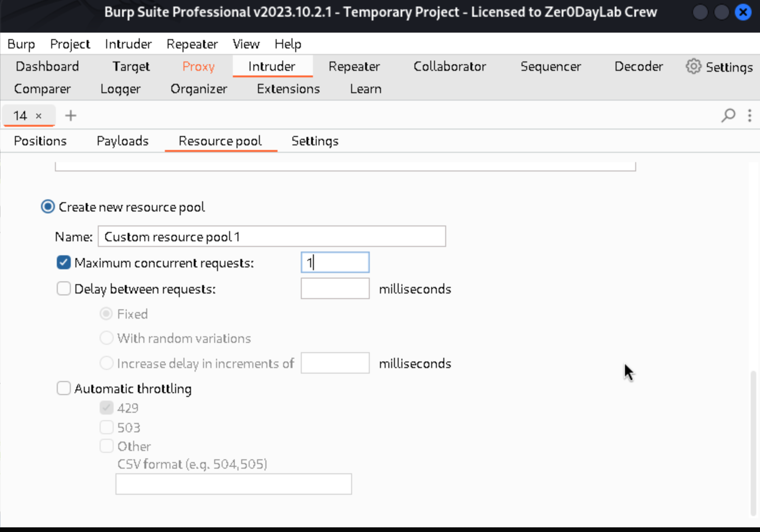Open the Positions sub-tab
This screenshot has width=760, height=532.
click(x=40, y=141)
